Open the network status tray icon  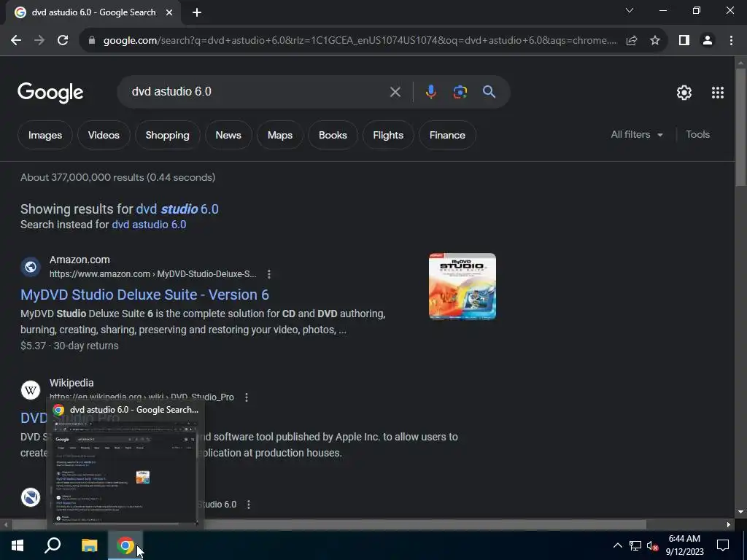coord(635,545)
